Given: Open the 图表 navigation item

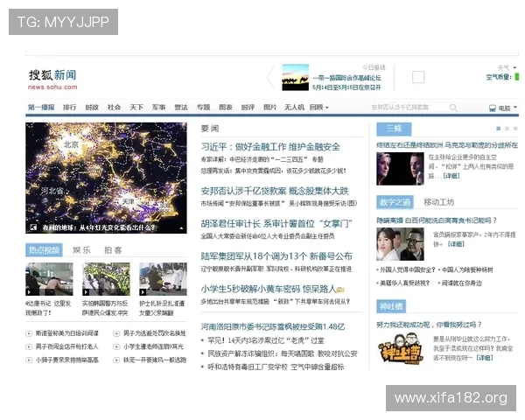Looking at the screenshot, I should click(226, 108).
